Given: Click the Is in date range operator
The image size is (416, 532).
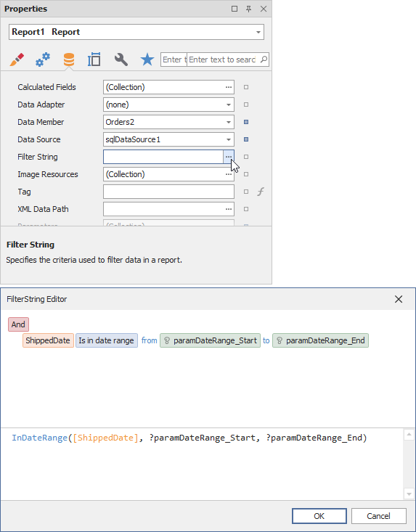Looking at the screenshot, I should tap(106, 340).
